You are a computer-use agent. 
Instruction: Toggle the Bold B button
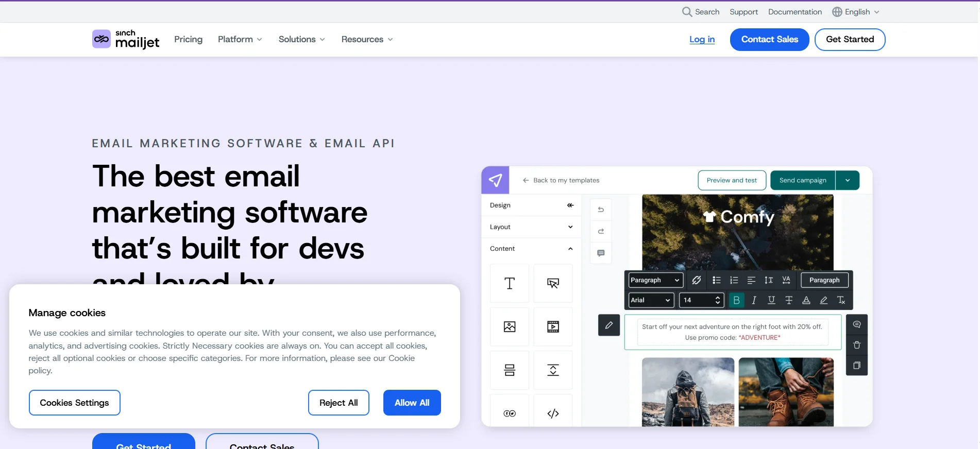[x=737, y=300]
